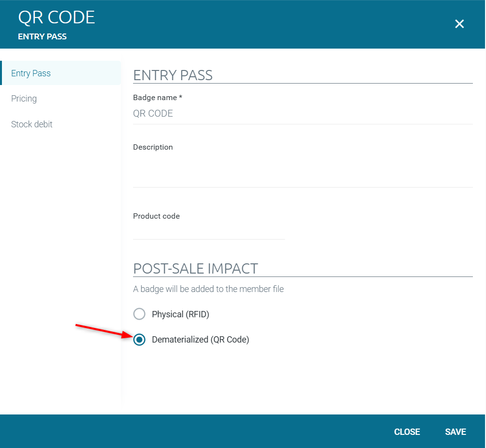
Task: Click the "Badge name *" field label
Action: (x=157, y=98)
